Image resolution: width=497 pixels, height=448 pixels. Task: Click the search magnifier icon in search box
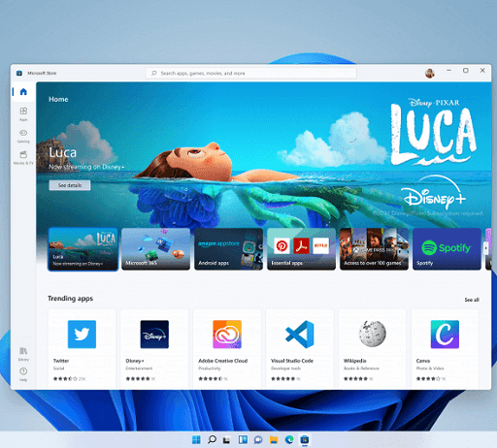point(154,73)
